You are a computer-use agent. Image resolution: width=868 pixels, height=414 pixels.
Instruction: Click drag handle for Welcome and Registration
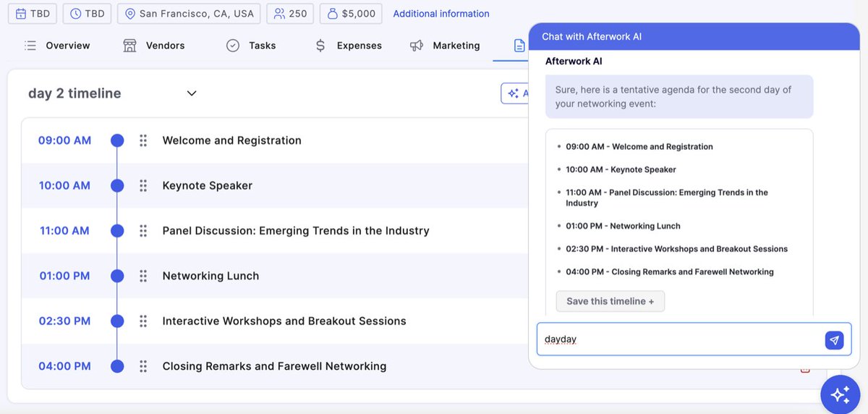coord(143,140)
